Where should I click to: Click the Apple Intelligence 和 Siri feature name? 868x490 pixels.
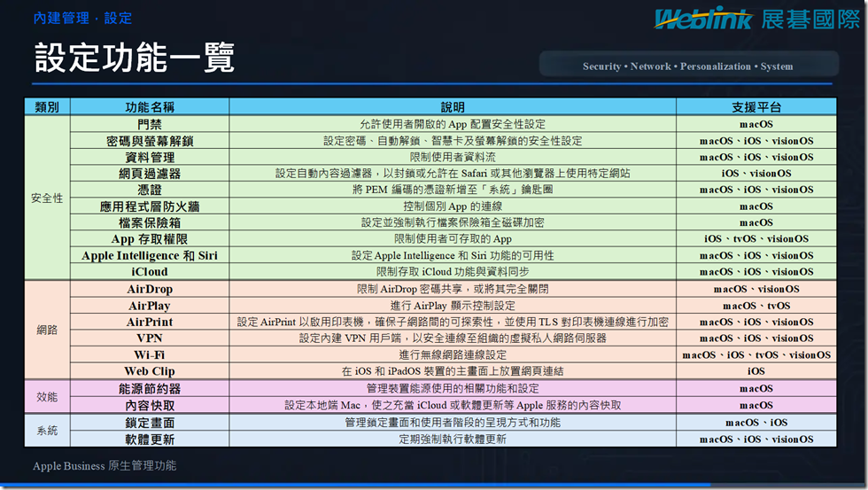pos(150,255)
